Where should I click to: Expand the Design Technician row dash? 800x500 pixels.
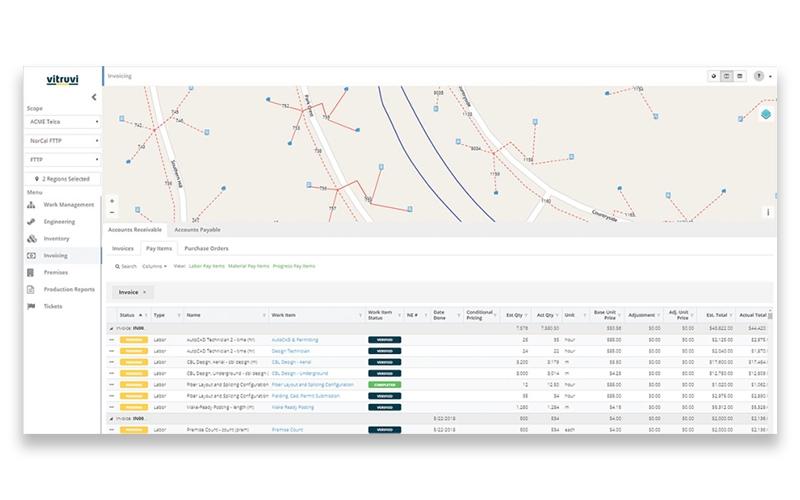pyautogui.click(x=112, y=351)
